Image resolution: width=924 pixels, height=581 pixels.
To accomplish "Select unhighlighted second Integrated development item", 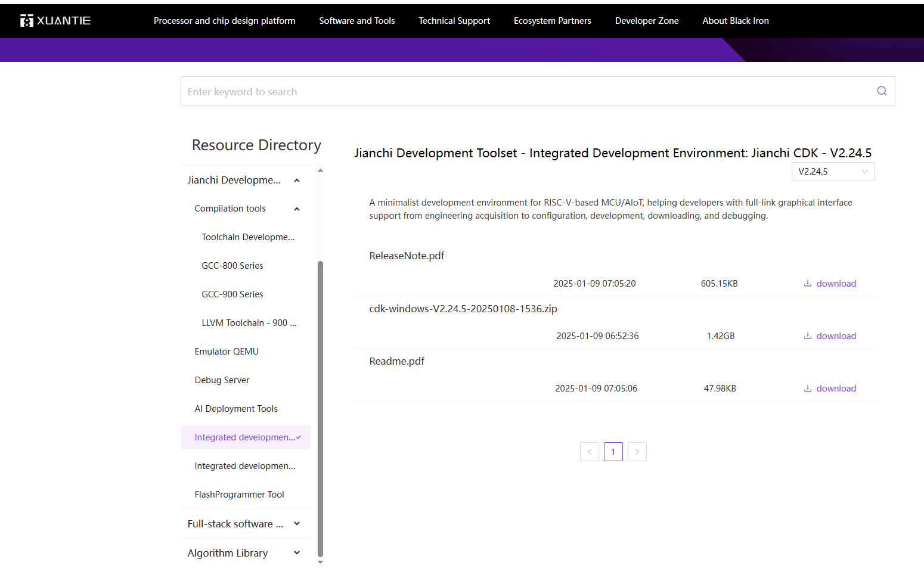I will click(x=245, y=466).
